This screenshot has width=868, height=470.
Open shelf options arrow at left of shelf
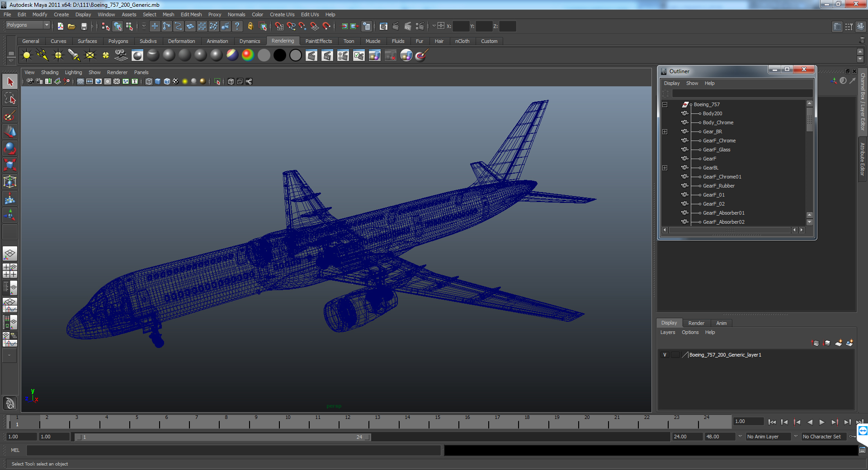coord(11,60)
